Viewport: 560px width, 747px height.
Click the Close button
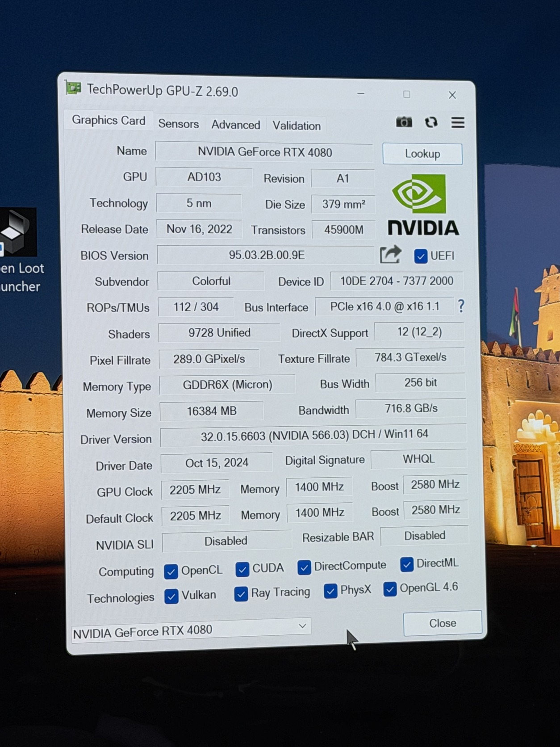click(443, 623)
